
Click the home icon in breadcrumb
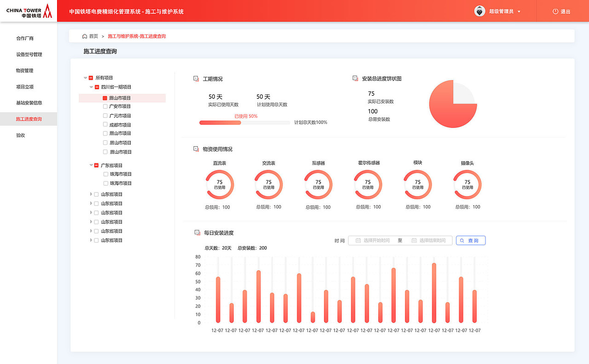click(85, 36)
